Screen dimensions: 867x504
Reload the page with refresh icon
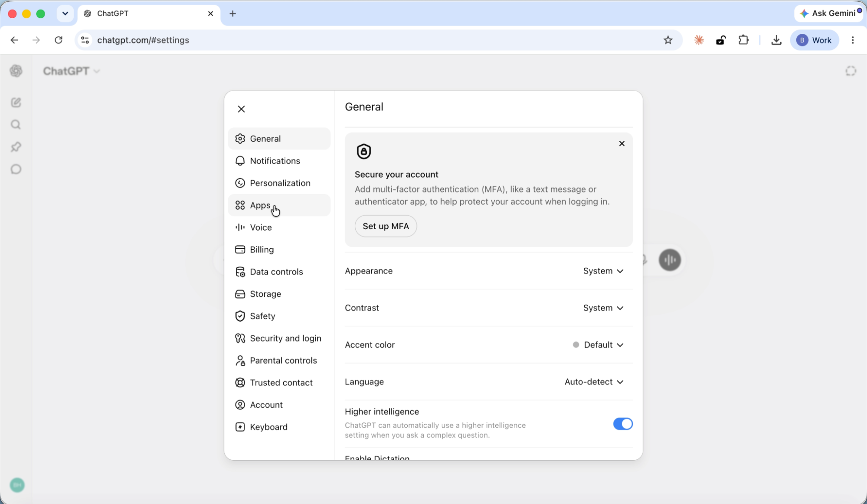tap(59, 40)
